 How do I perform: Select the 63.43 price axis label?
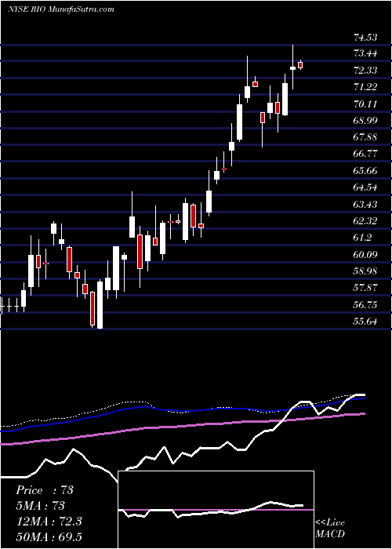coord(366,204)
